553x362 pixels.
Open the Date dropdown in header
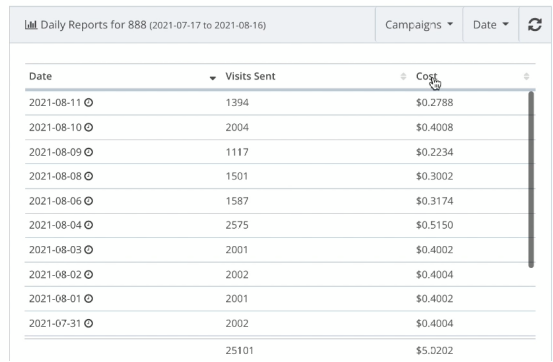tap(491, 25)
